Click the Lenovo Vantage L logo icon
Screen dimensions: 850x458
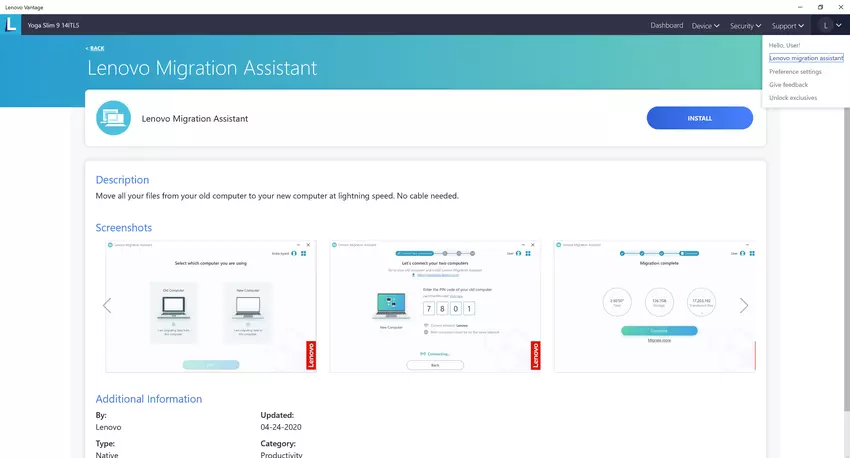[x=12, y=25]
